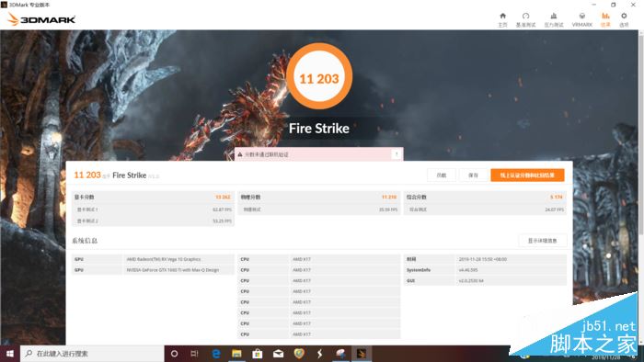The width and height of the screenshot is (644, 362).
Task: Click the warning icon in pink validation banner
Action: [x=240, y=154]
